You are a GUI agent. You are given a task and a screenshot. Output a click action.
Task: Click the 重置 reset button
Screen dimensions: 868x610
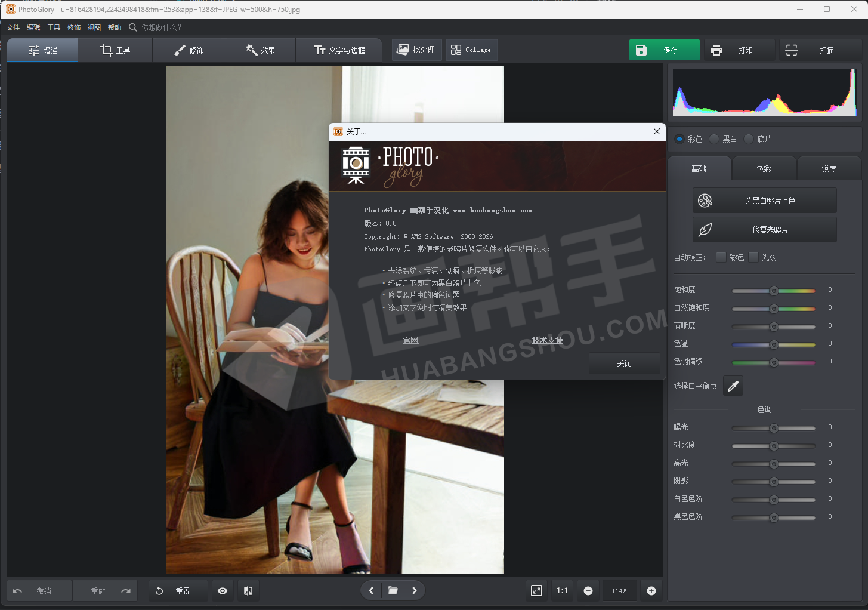coord(178,591)
